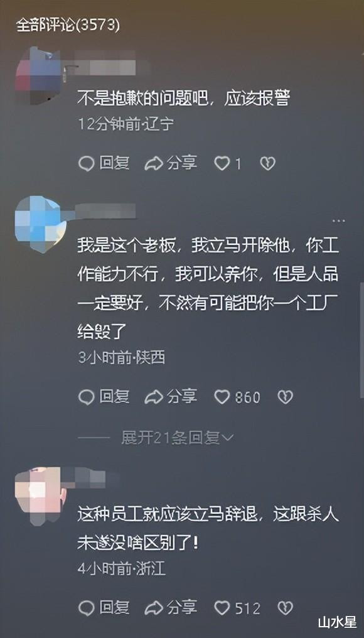Share the Liaoning comment
The height and width of the screenshot is (638, 364).
171,163
